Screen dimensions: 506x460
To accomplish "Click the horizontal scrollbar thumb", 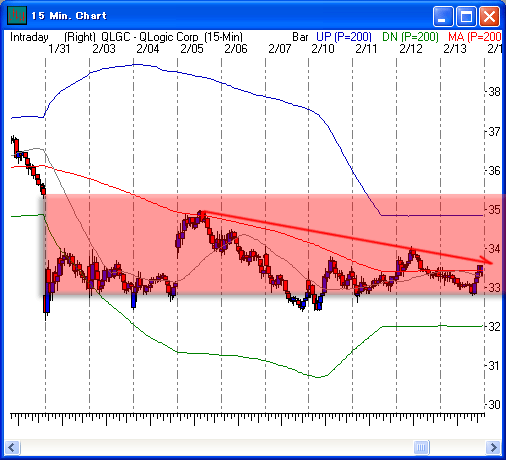I will [x=421, y=447].
